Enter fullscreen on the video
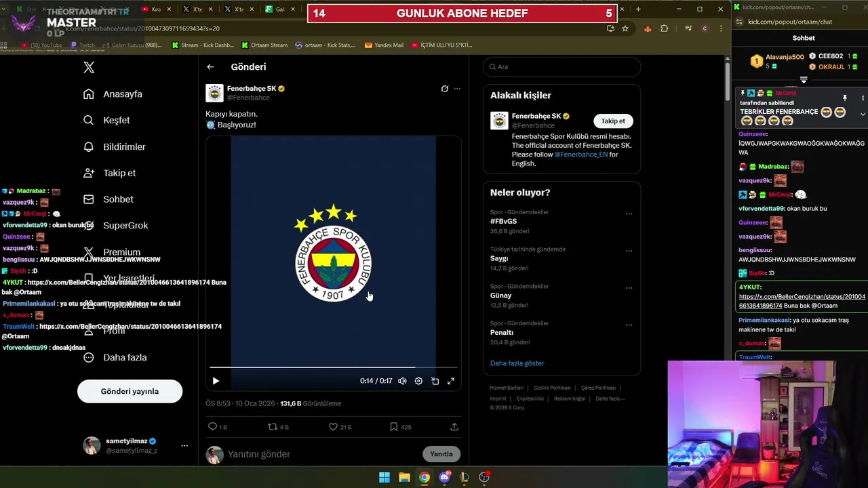Viewport: 868px width, 488px height. click(451, 381)
